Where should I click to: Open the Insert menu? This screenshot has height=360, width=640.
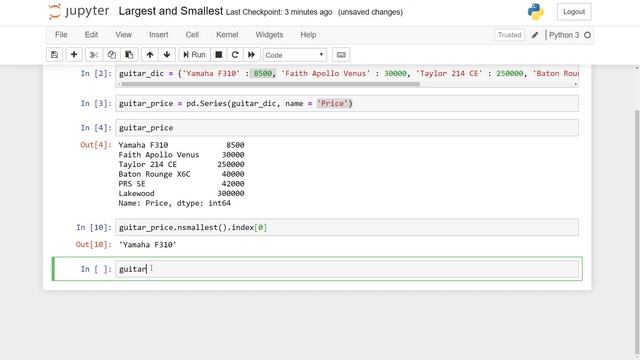pyautogui.click(x=158, y=35)
